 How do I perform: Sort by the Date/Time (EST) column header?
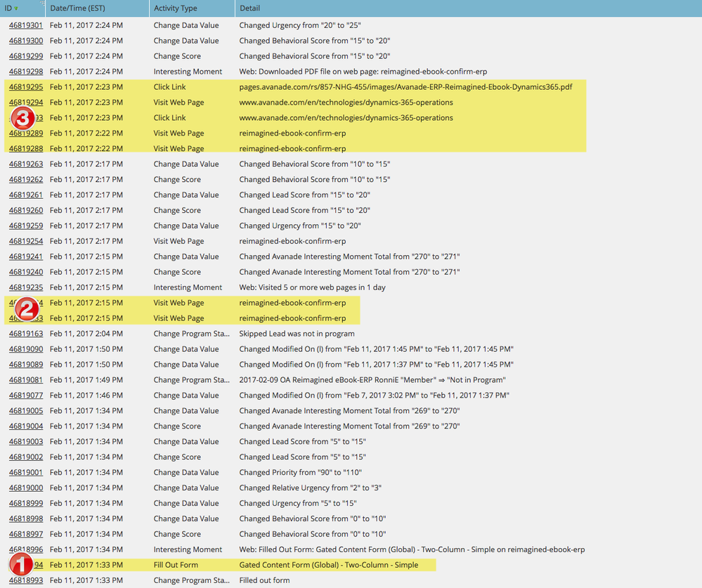click(x=78, y=8)
